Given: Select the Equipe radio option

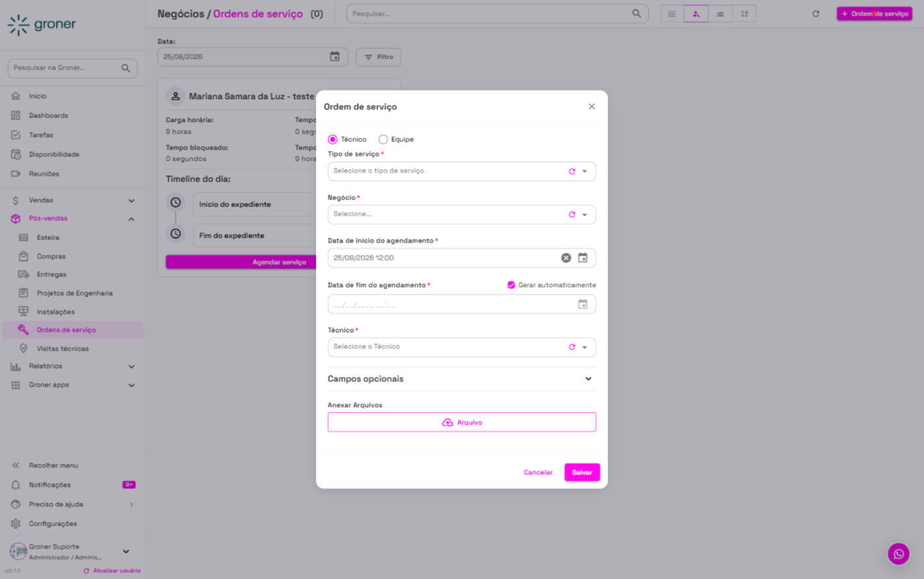Looking at the screenshot, I should click(383, 139).
